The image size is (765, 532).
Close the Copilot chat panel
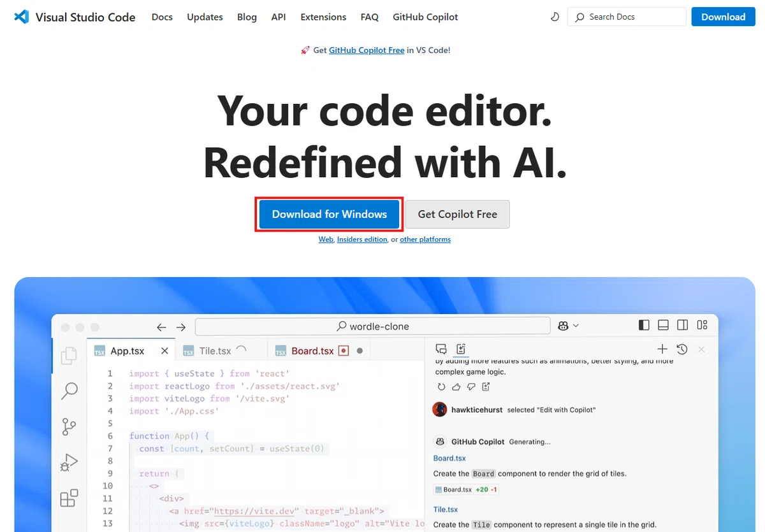tap(701, 349)
